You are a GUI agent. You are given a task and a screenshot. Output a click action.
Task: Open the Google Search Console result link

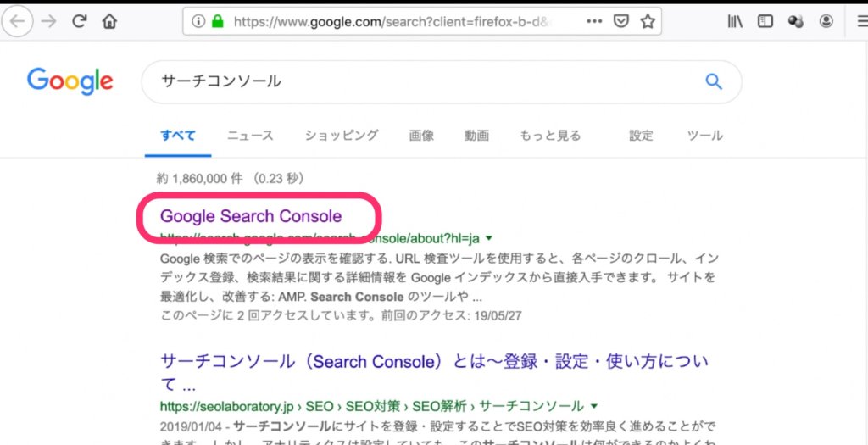pos(251,216)
